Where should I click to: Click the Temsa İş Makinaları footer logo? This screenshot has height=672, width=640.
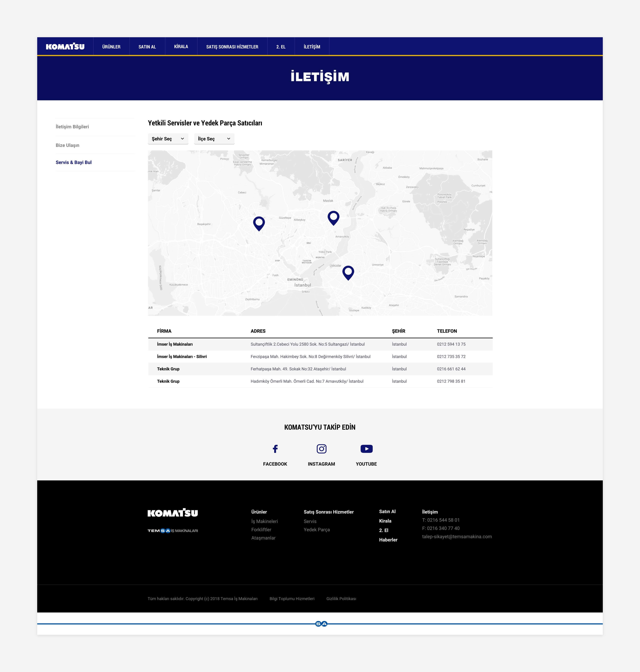click(x=173, y=530)
